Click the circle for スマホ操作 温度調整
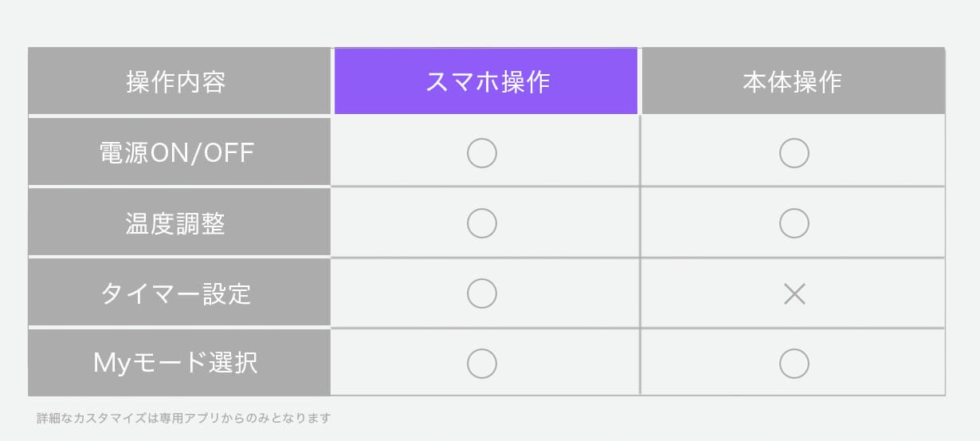The height and width of the screenshot is (441, 980). tap(482, 223)
